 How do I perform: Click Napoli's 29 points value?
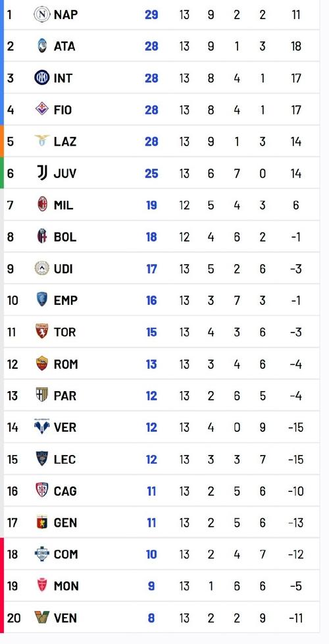point(151,14)
